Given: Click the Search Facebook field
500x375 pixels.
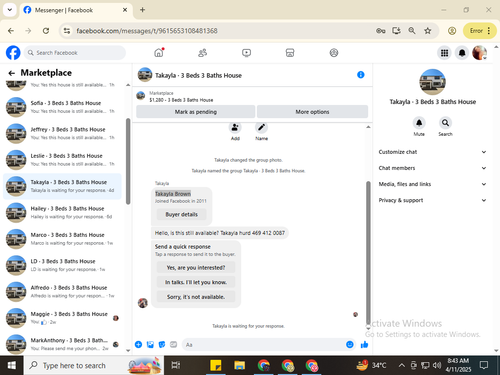Looking at the screenshot, I should [75, 53].
